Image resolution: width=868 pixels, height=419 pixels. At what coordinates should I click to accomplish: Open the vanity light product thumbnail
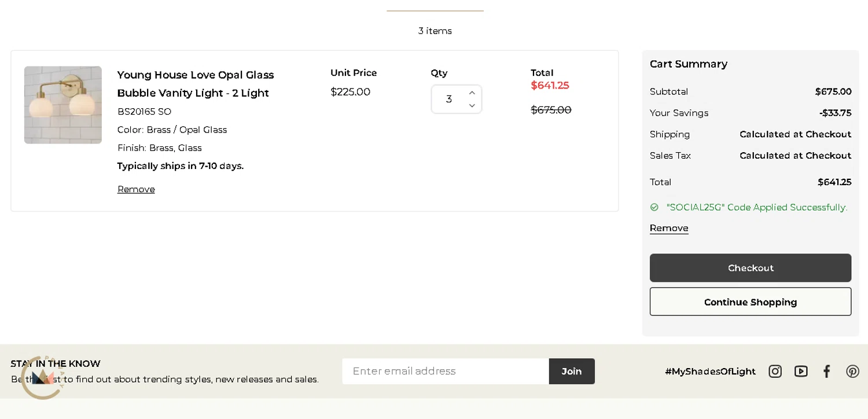(63, 105)
